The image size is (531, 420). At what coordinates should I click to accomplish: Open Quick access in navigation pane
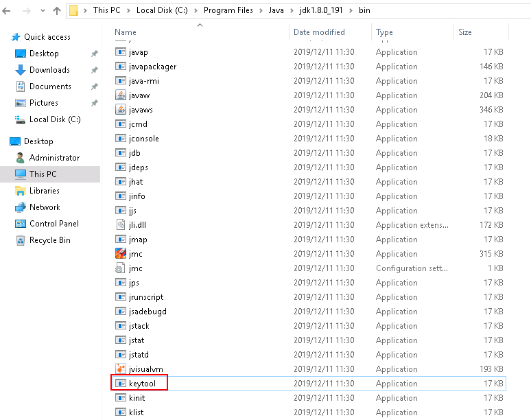(47, 37)
